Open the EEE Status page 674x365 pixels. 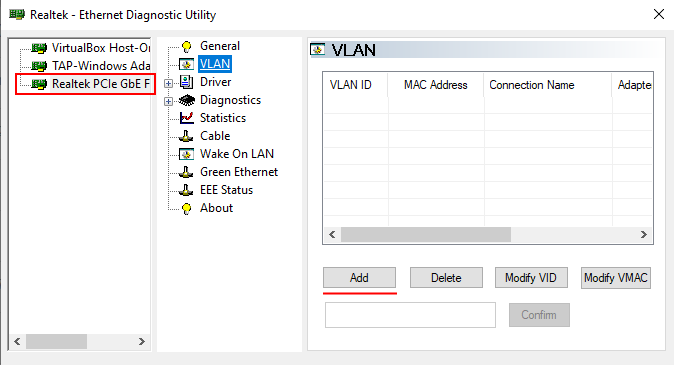pyautogui.click(x=227, y=190)
